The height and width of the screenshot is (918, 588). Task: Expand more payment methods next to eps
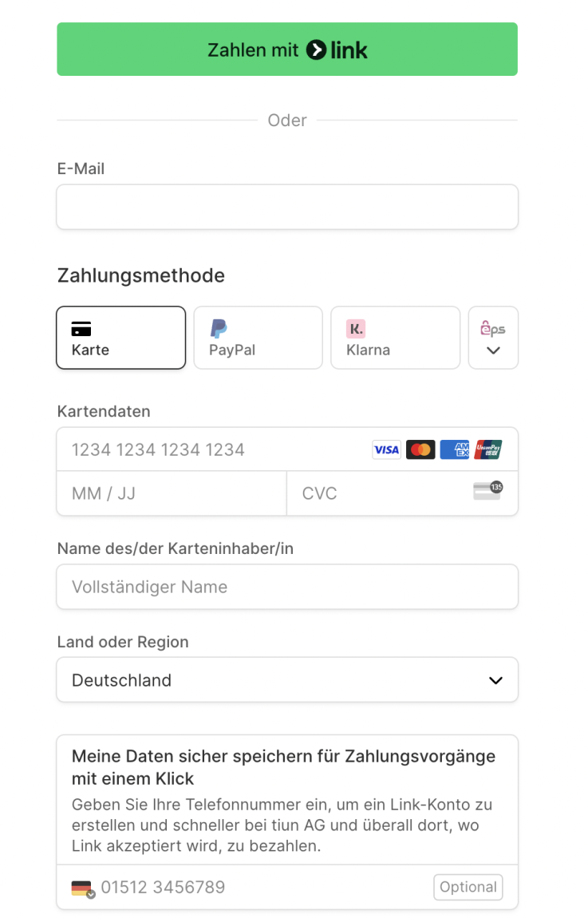coord(493,338)
